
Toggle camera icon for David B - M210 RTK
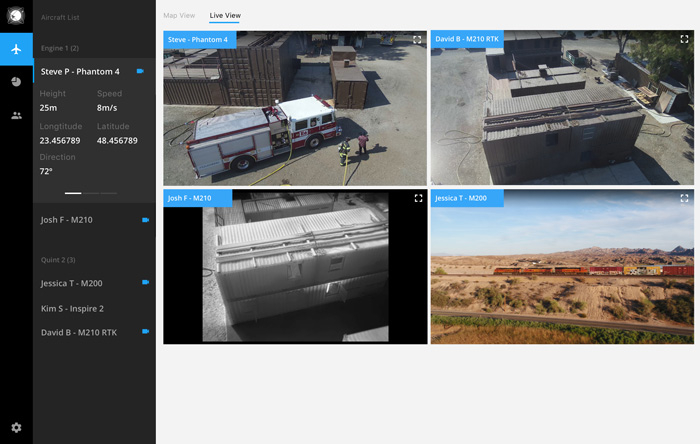(145, 331)
